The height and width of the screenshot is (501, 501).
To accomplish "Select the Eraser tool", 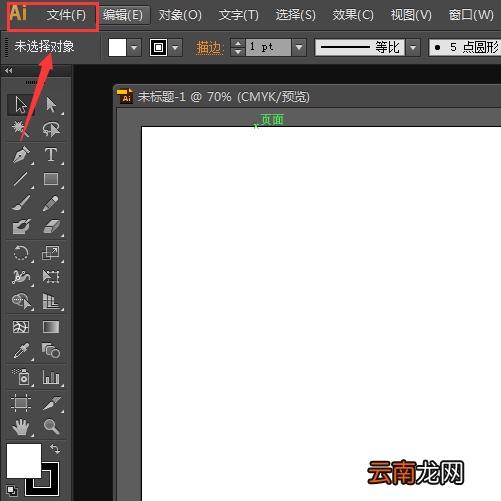I will point(51,227).
